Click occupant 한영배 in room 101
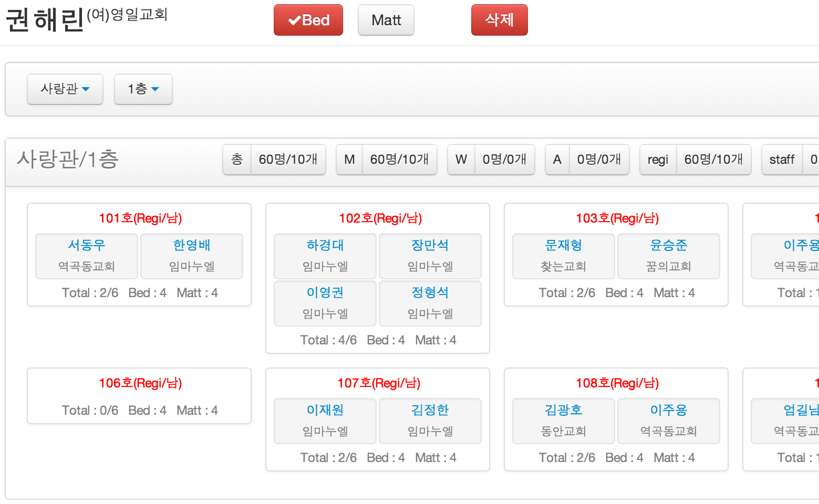This screenshot has height=504, width=819. coord(192,245)
